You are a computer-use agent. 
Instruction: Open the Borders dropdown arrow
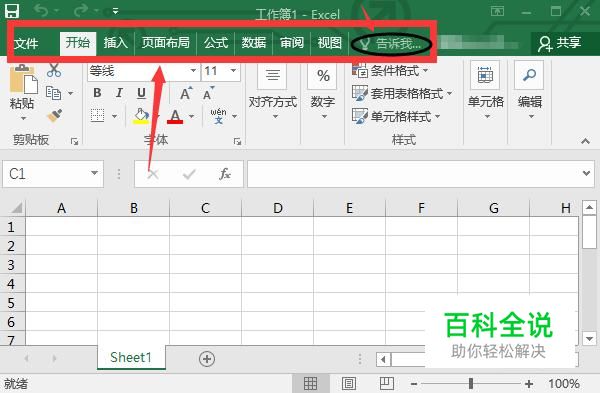point(114,116)
